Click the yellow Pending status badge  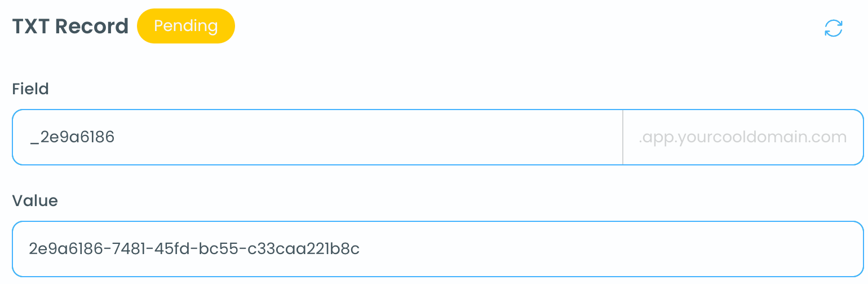click(x=185, y=26)
